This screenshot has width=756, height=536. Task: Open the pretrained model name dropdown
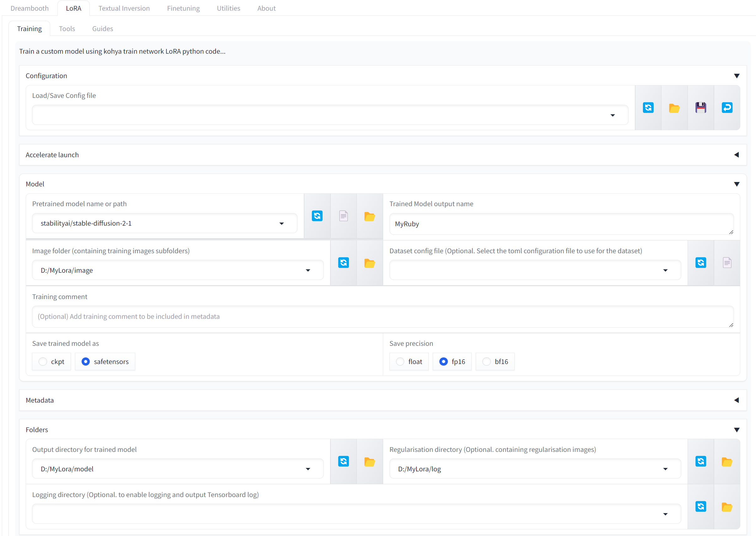pos(281,223)
